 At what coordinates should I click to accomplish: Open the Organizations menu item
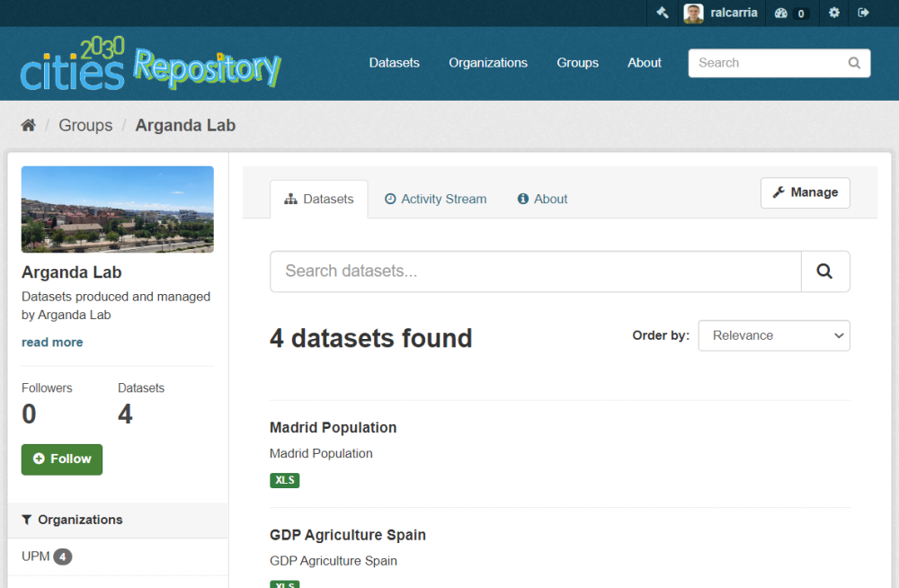(x=488, y=63)
